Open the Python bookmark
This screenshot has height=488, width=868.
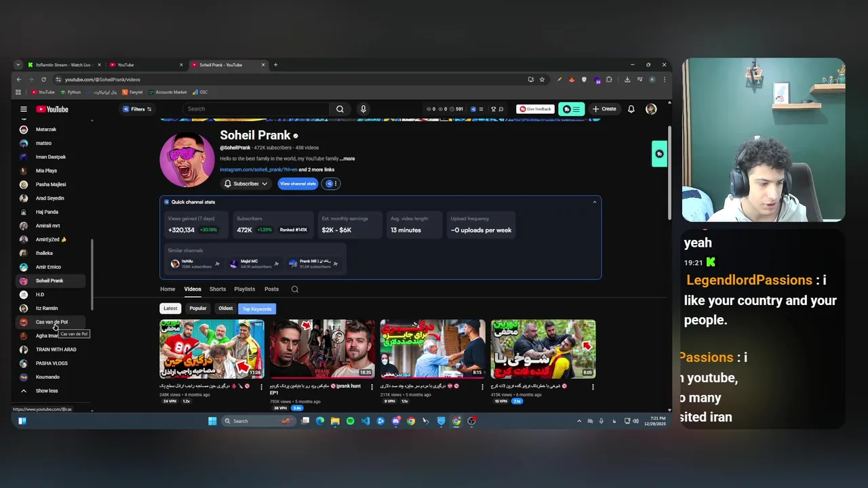pos(71,92)
